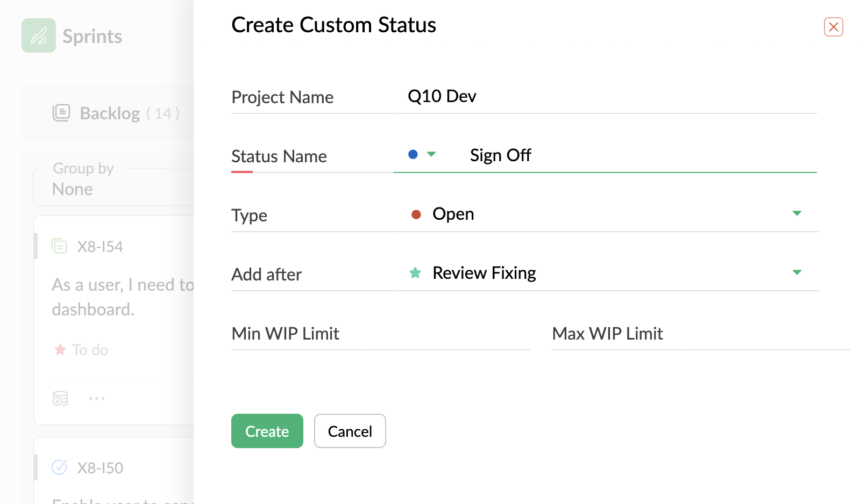867x504 pixels.
Task: Click the Backlog list icon
Action: pos(61,113)
